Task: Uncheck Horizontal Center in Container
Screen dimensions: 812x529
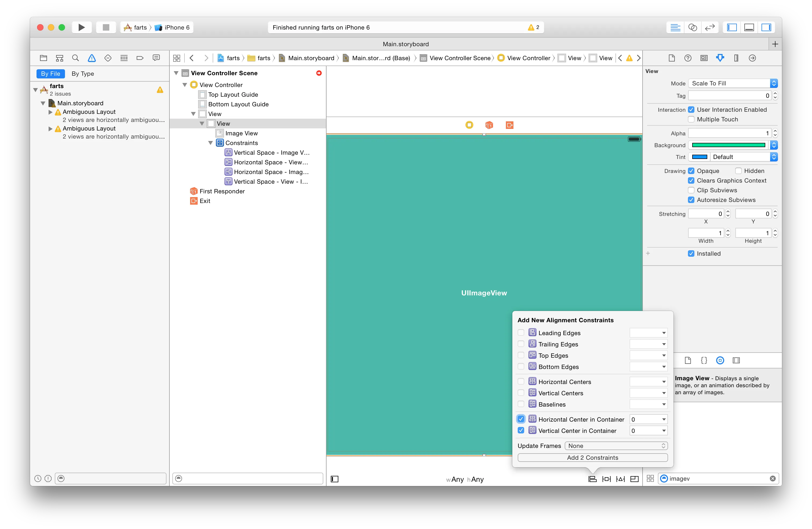Action: click(521, 419)
